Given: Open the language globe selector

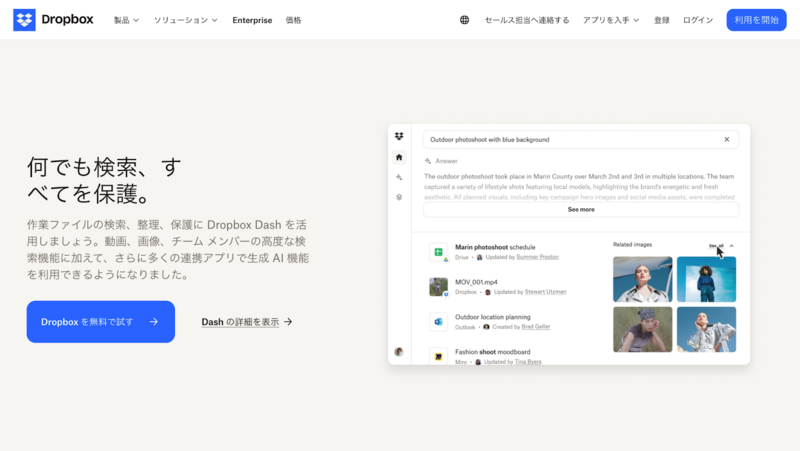Looking at the screenshot, I should pyautogui.click(x=464, y=20).
